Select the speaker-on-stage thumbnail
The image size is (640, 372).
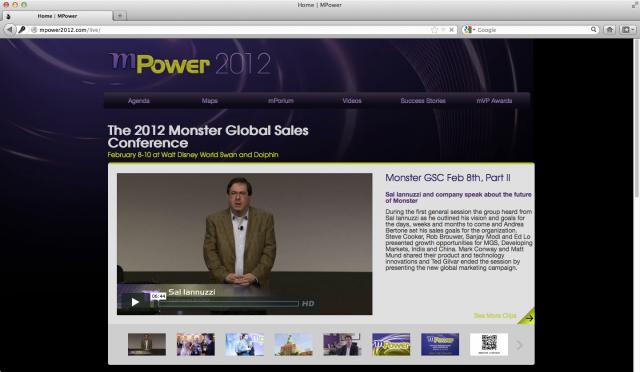point(147,344)
